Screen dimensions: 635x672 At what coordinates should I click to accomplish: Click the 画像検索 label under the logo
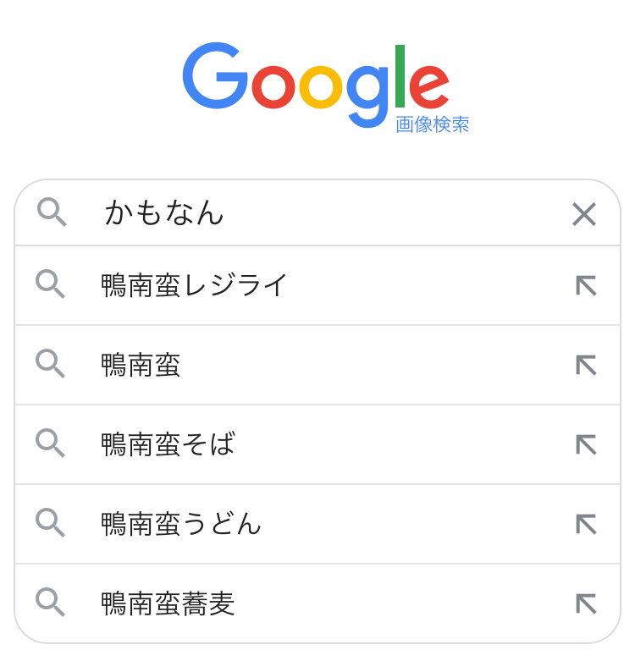click(x=432, y=124)
